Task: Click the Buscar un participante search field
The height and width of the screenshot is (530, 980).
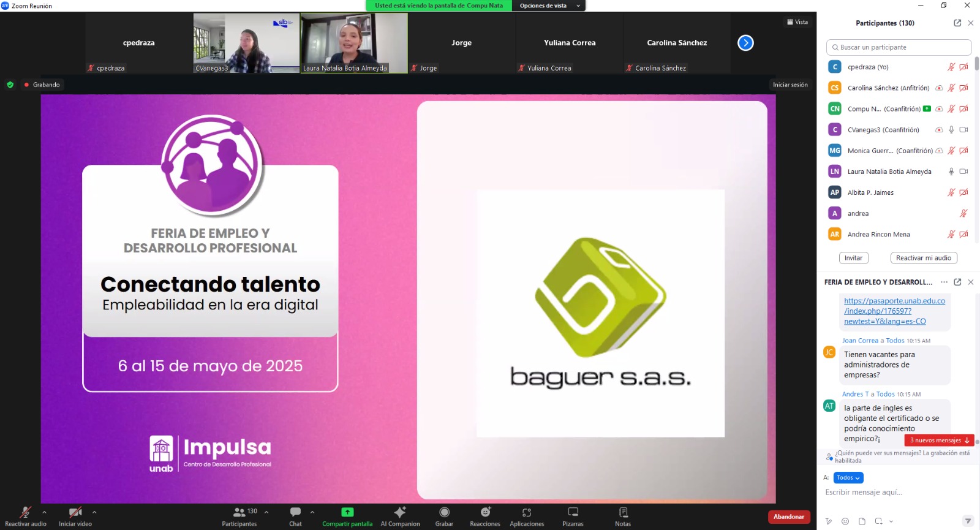Action: [899, 47]
